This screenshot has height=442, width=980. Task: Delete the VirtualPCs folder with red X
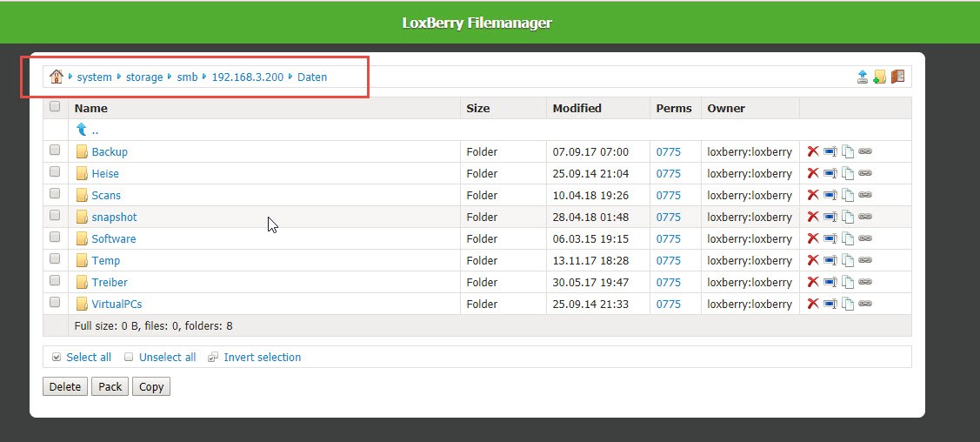tap(812, 303)
